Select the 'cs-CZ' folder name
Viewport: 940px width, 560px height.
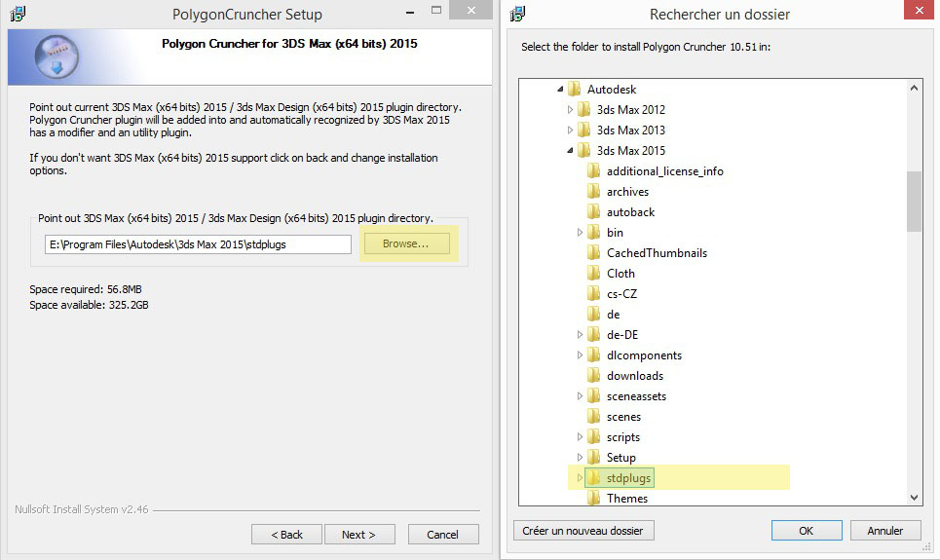click(621, 294)
